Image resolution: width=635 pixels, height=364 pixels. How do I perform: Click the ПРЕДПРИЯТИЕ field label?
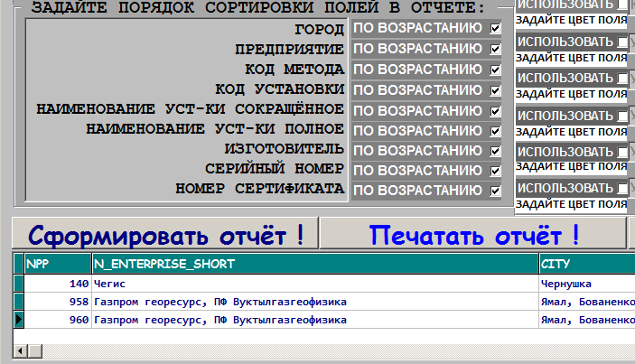point(290,49)
